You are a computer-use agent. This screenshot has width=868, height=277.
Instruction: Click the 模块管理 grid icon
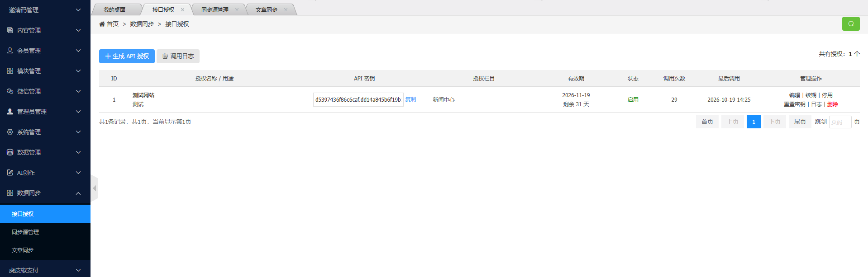click(10, 71)
